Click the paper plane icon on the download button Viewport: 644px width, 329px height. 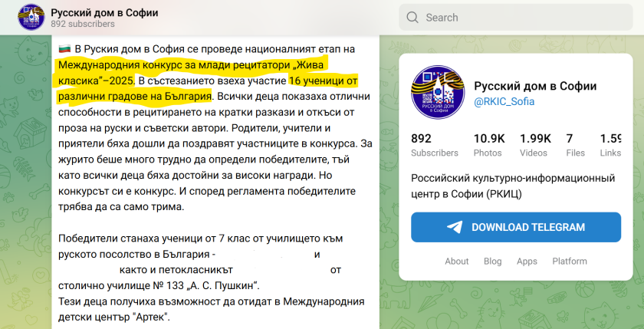(455, 228)
